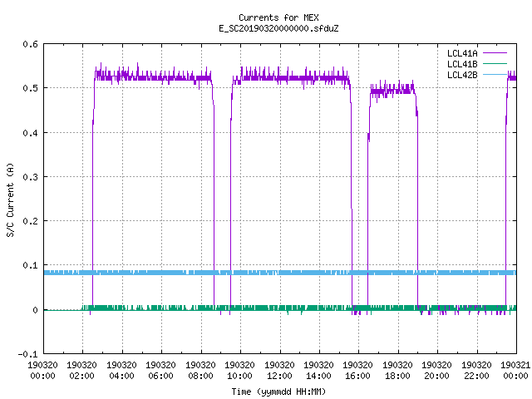This screenshot has width=532, height=399.
Task: Click the 190320 00:00 x-axis tick label
Action: coord(42,371)
